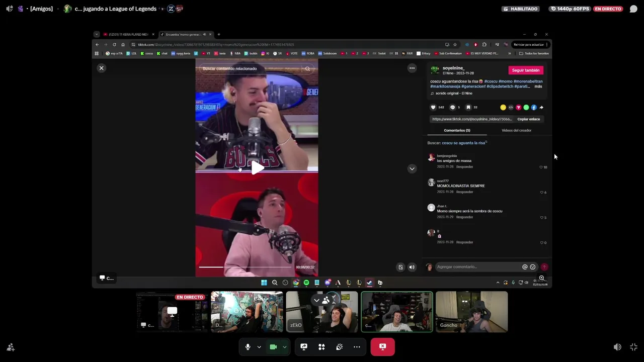Select the live stream preview thumbnail

(x=172, y=312)
